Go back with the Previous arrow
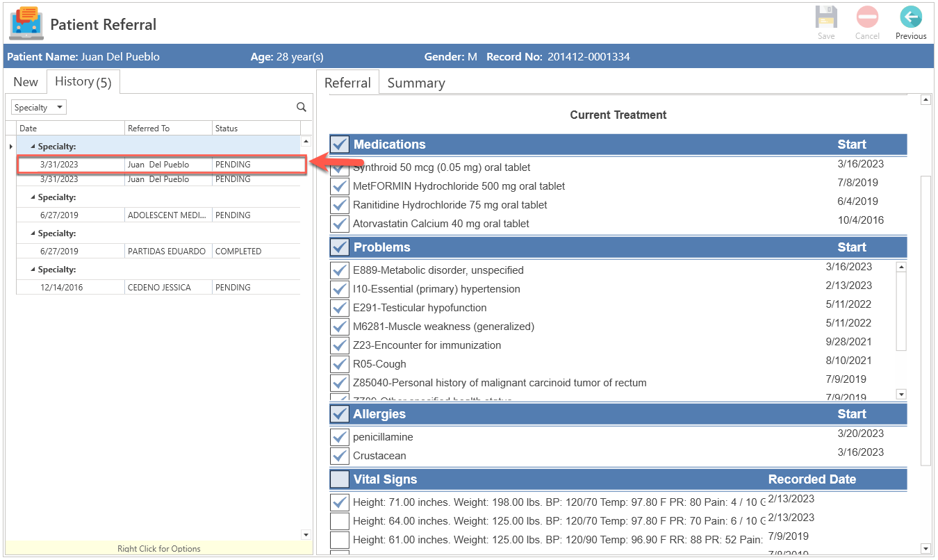938x560 pixels. point(910,17)
